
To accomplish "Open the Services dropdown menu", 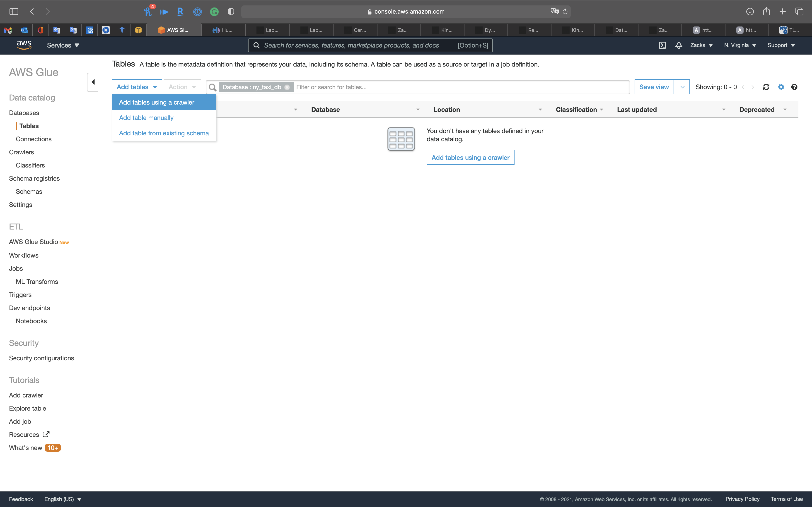I will click(x=63, y=45).
